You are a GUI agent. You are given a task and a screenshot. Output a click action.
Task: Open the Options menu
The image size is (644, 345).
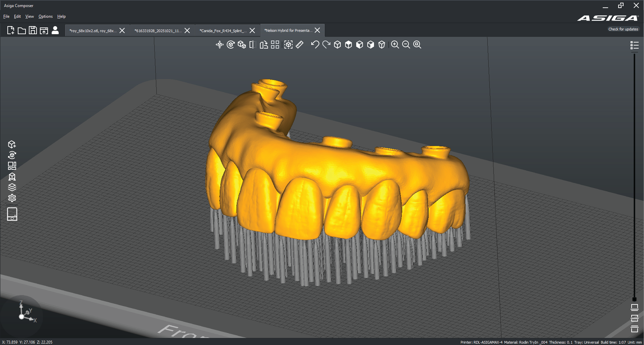(x=46, y=16)
